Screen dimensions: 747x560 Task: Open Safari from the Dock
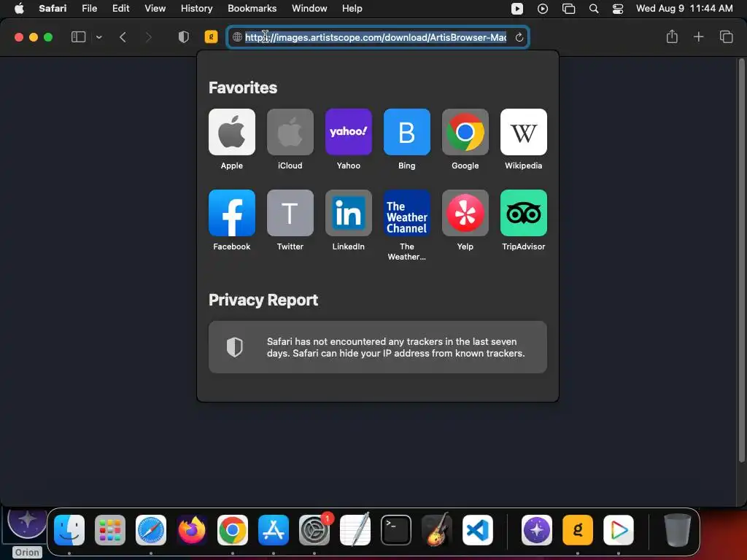pos(151,529)
